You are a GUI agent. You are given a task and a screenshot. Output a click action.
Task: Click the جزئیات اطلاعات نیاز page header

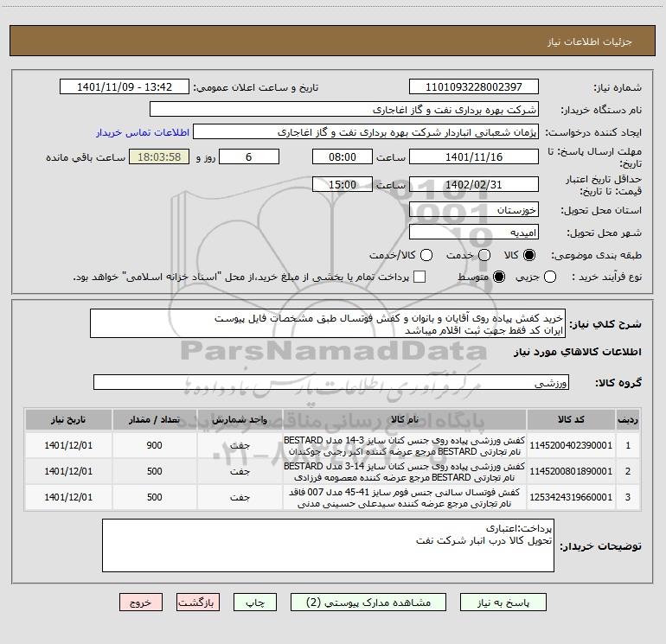(590, 41)
